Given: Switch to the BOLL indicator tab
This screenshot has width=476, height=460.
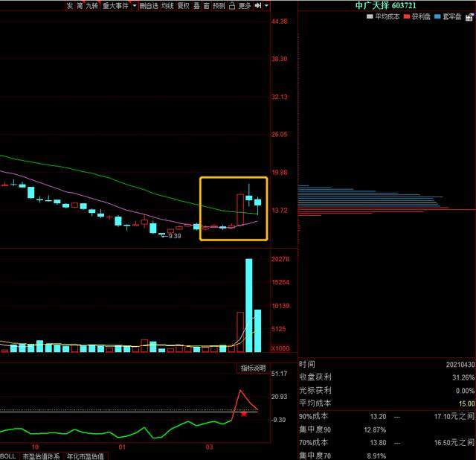Looking at the screenshot, I should click(8, 456).
